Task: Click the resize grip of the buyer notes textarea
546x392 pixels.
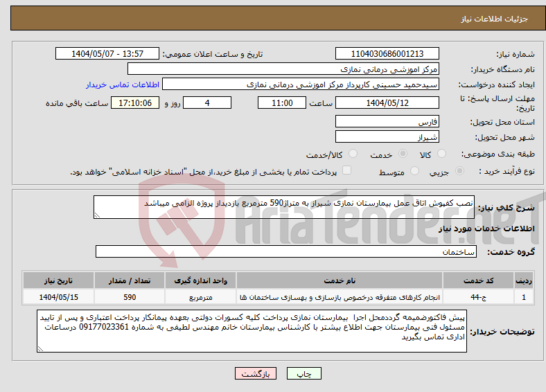Action: [40, 348]
